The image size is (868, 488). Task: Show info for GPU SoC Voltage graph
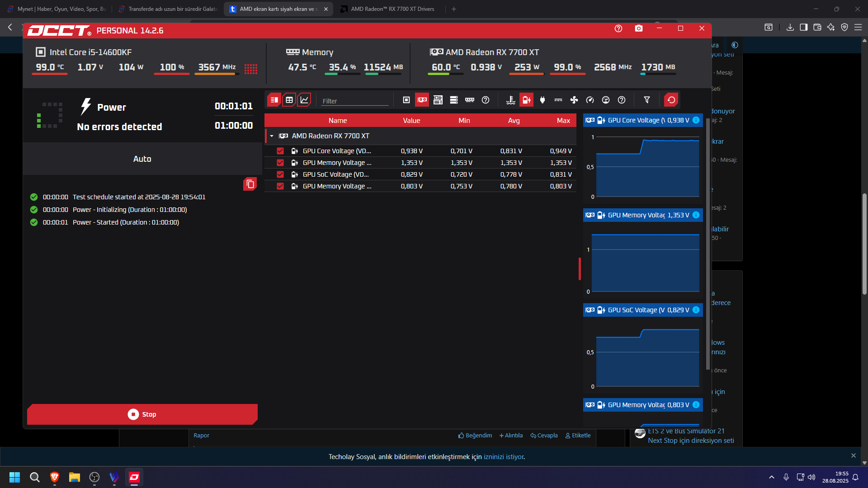click(x=696, y=310)
